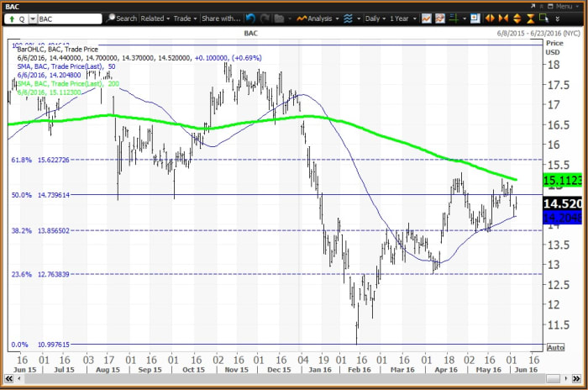Click the Share with... button
This screenshot has height=390, width=588.
coord(222,18)
